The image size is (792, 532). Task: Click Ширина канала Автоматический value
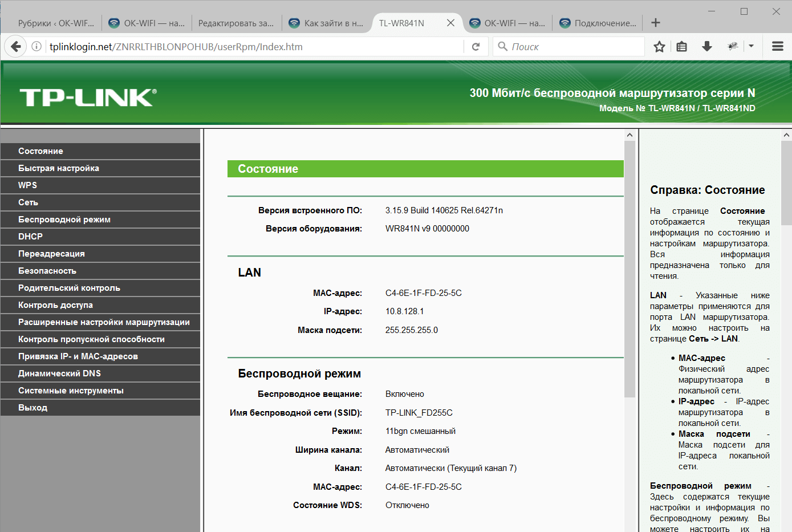click(x=417, y=450)
